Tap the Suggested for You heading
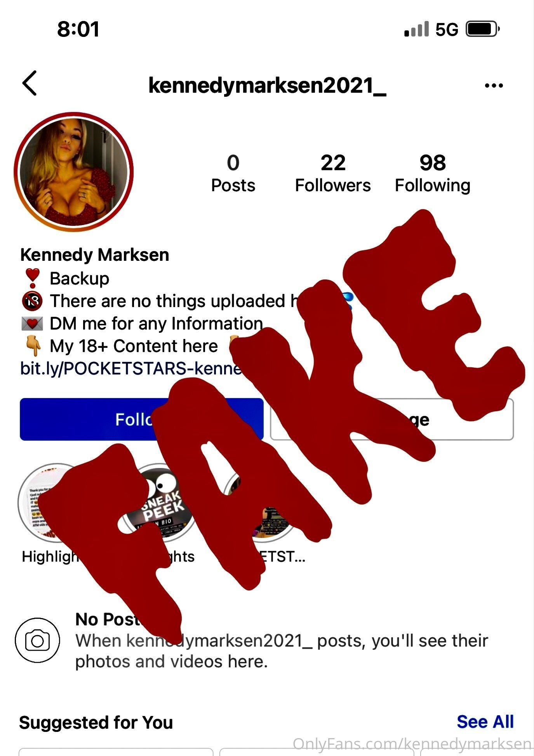The image size is (534, 756). (96, 723)
